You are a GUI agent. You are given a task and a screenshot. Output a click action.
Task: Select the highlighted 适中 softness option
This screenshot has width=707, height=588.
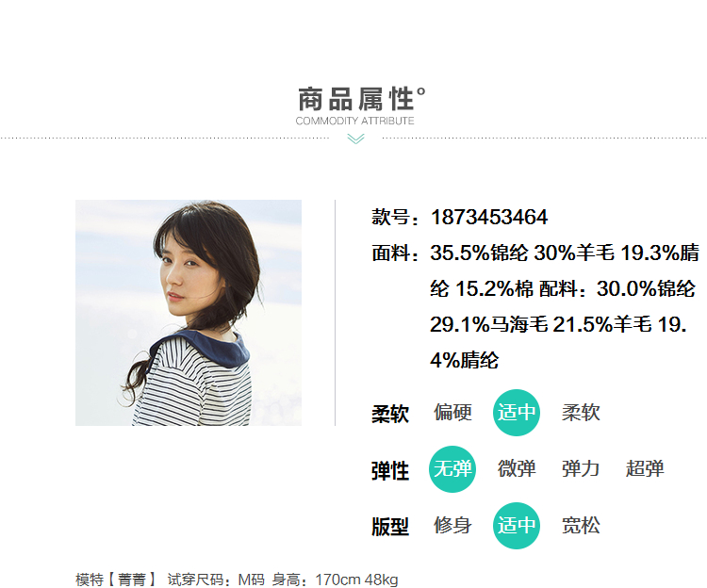[517, 413]
